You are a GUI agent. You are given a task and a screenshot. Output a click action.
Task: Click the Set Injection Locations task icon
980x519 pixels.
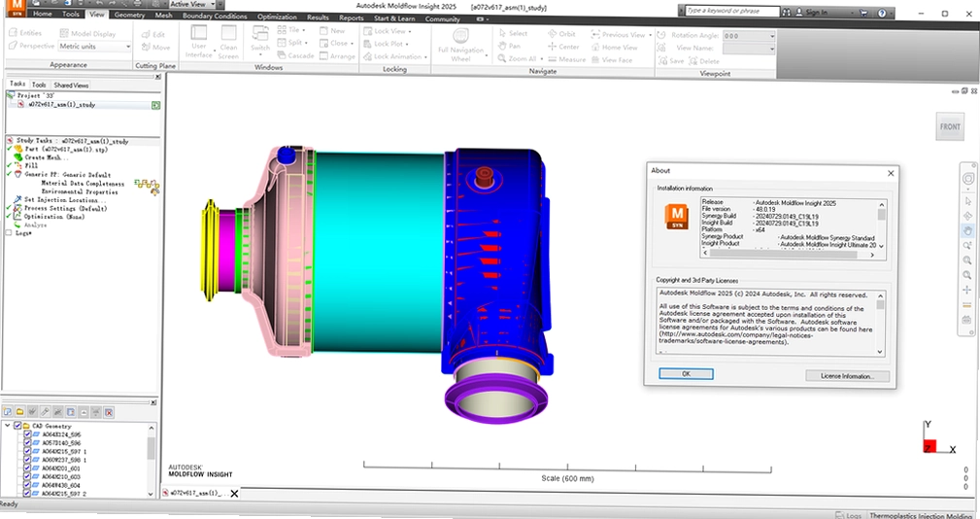click(x=17, y=199)
